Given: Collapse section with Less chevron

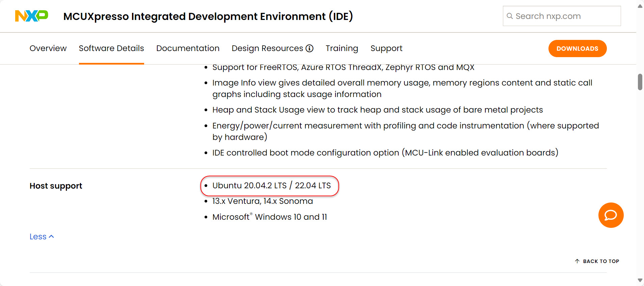Looking at the screenshot, I should 51,237.
